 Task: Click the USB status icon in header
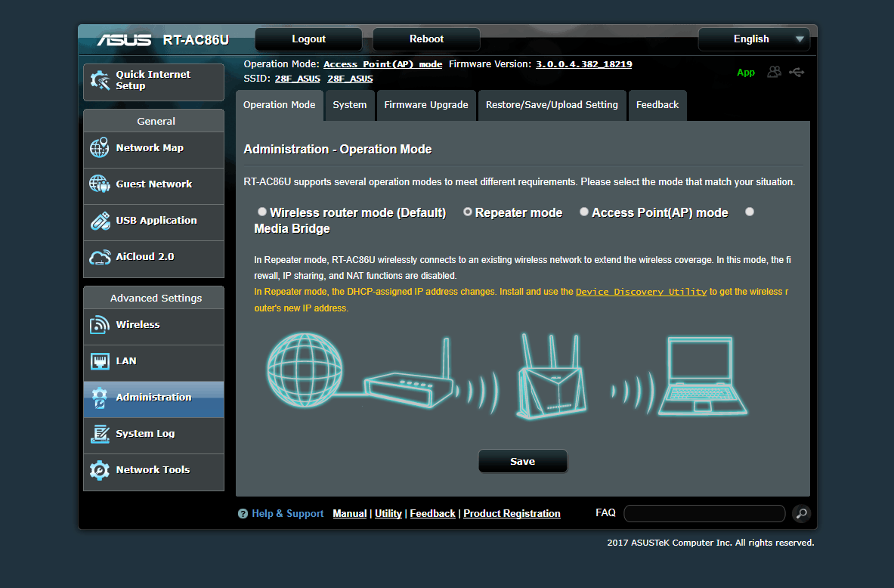[797, 72]
